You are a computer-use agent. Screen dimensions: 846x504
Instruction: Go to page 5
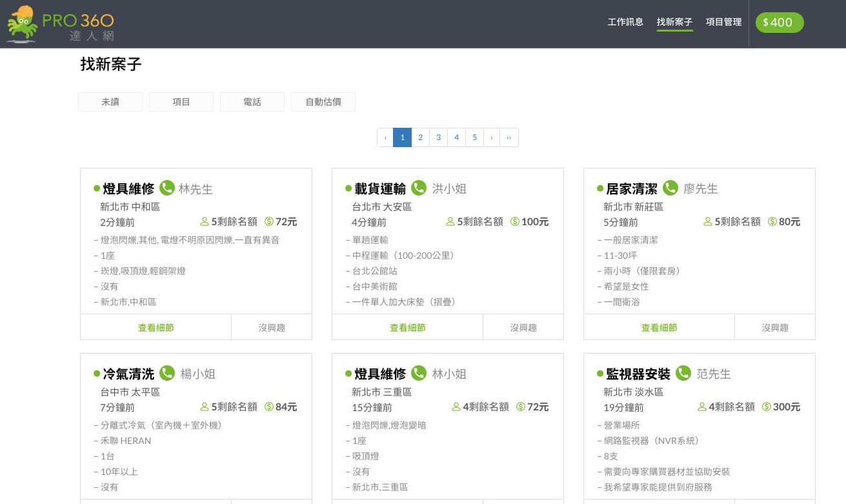[474, 137]
